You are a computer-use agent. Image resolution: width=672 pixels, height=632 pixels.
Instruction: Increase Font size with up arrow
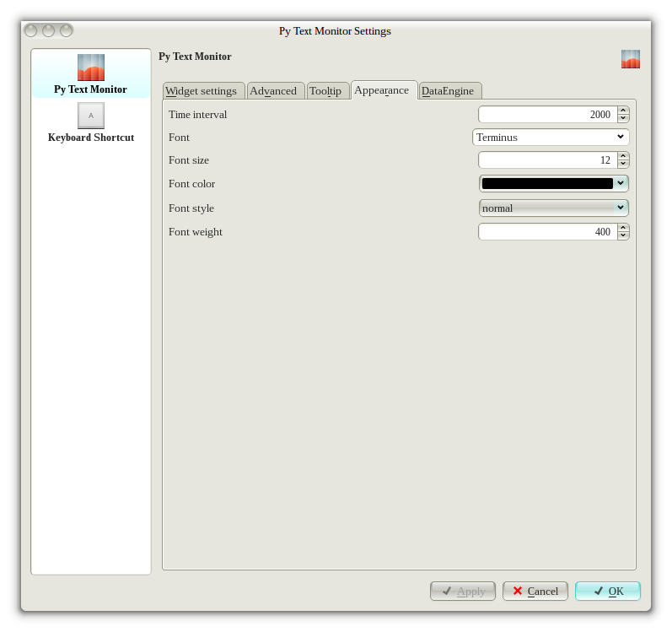click(623, 155)
